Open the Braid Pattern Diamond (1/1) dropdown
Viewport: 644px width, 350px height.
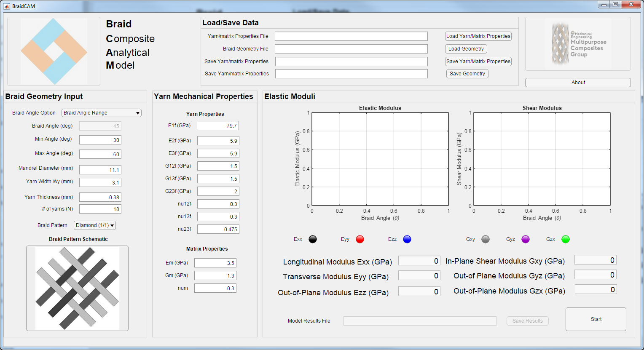[95, 225]
